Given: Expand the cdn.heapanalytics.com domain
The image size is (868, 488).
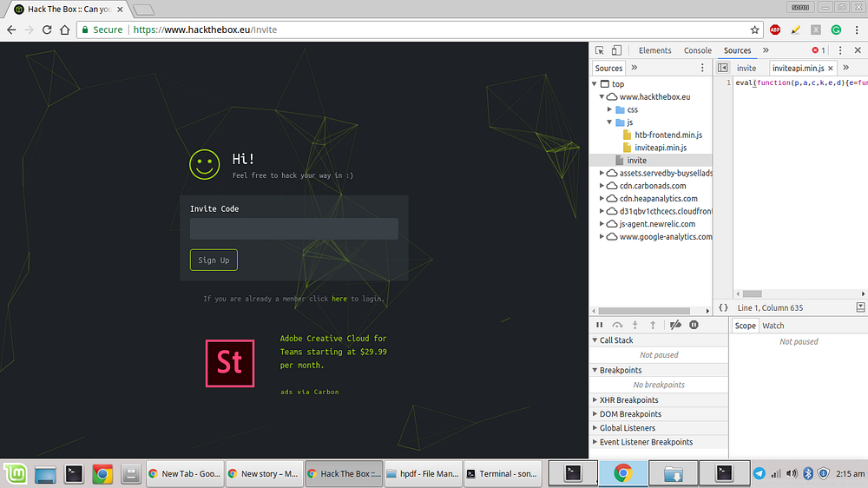Looking at the screenshot, I should pos(602,198).
